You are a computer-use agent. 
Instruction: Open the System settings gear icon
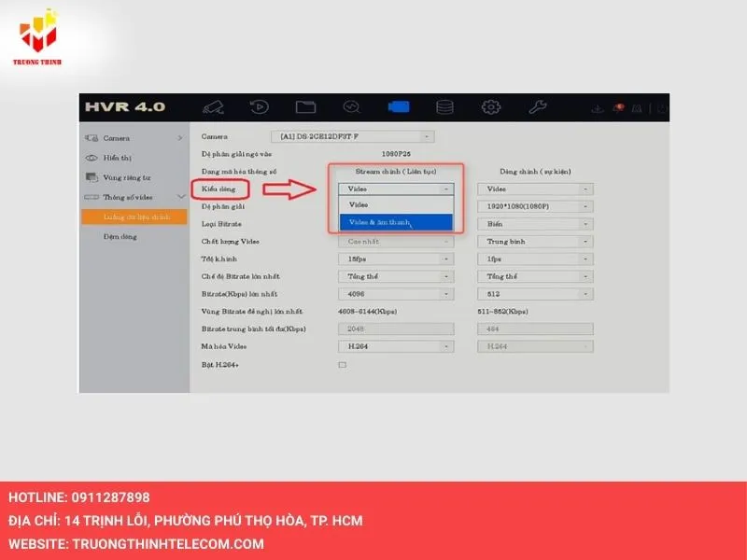[491, 106]
